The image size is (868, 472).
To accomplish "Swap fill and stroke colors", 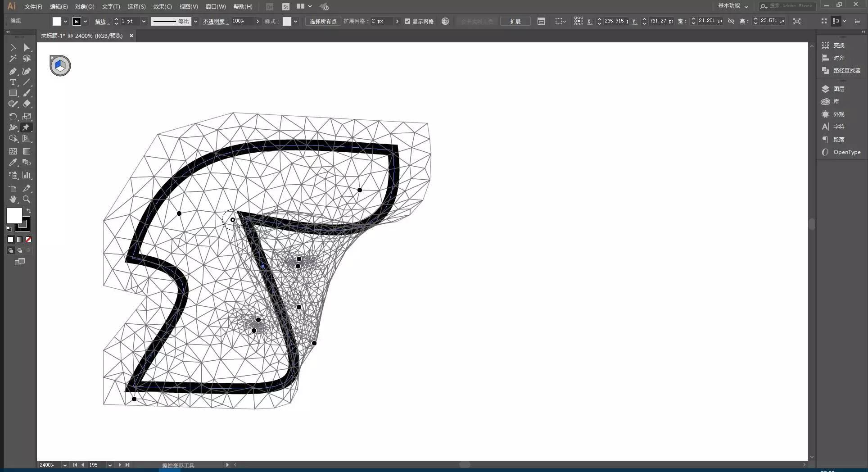I will [x=29, y=211].
